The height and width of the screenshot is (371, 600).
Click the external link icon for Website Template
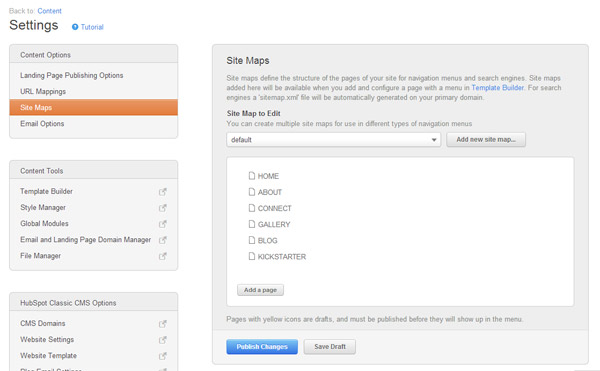[163, 356]
